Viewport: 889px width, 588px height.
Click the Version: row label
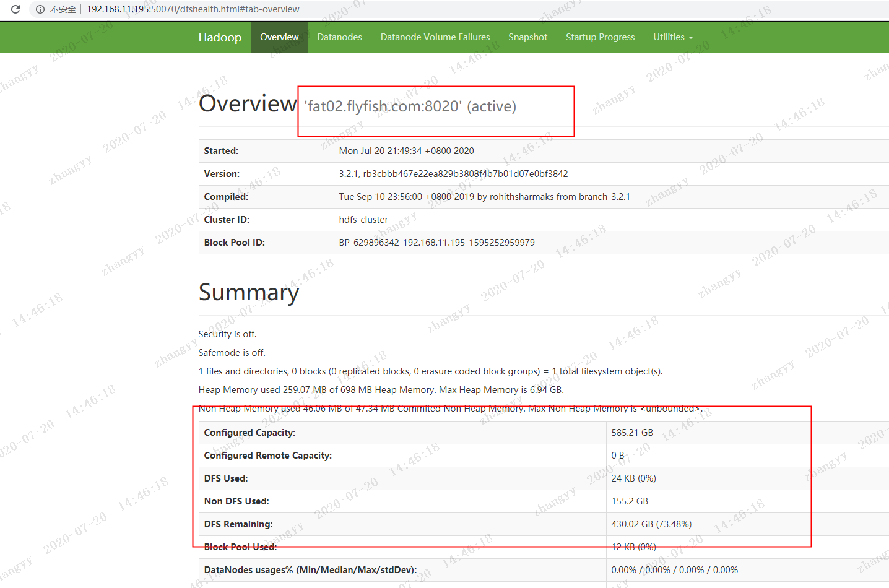point(222,174)
